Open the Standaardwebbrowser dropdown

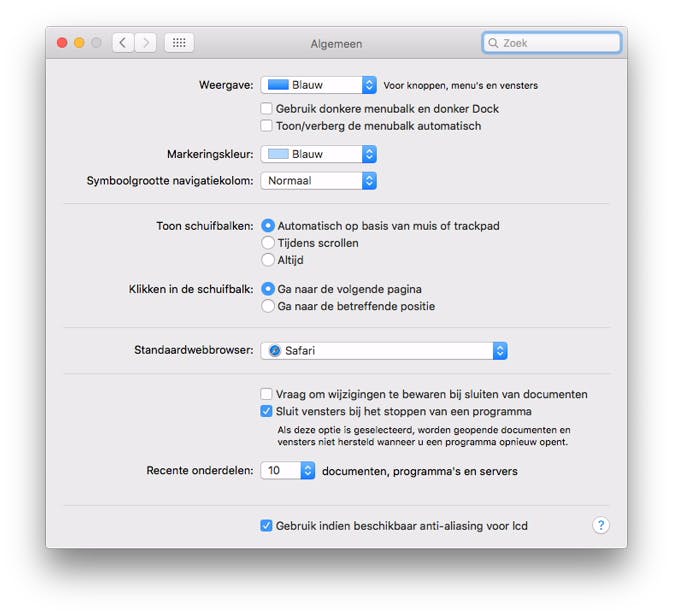point(384,351)
